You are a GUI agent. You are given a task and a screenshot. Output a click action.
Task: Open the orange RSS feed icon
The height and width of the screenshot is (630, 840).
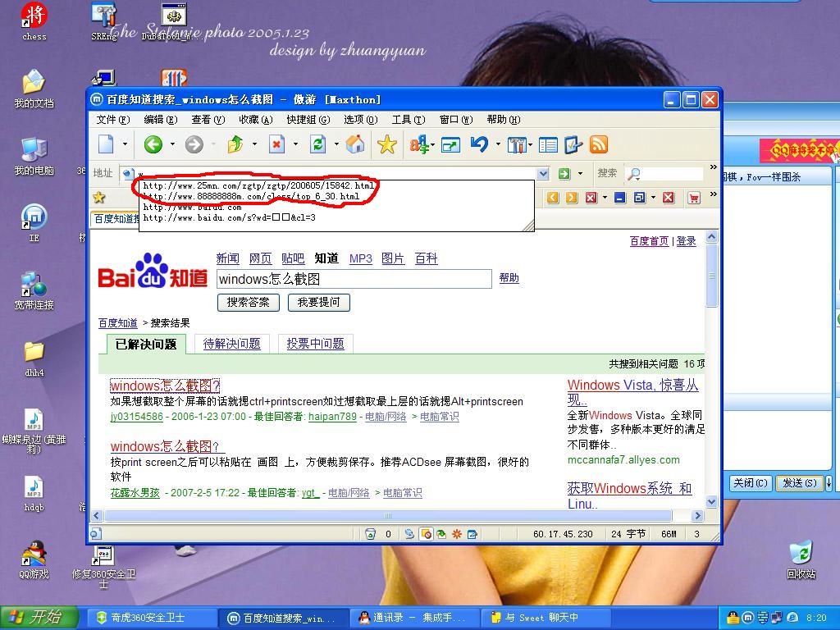coord(598,144)
